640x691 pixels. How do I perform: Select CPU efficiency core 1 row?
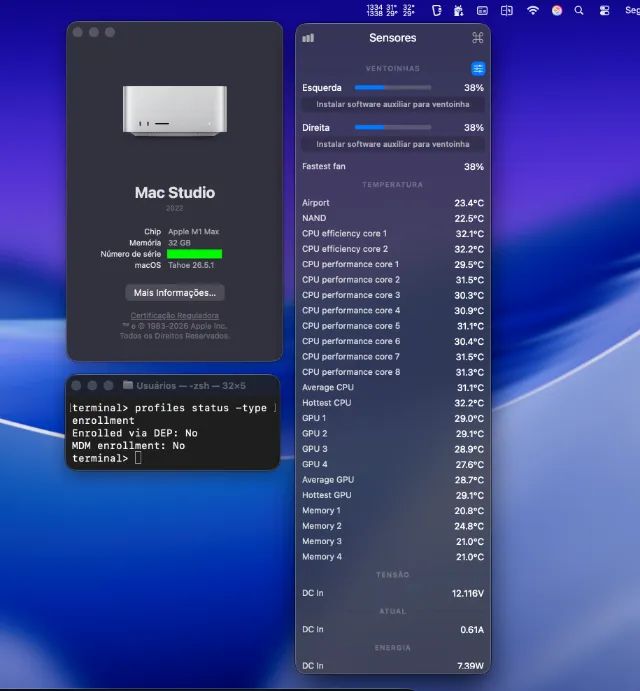tap(393, 234)
